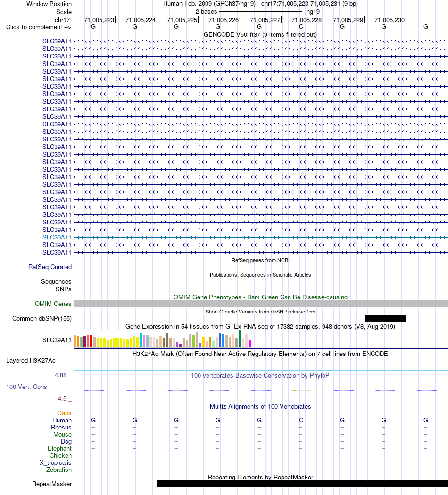The image size is (448, 495).
Task: Click the Mouse alignment row label
Action: click(62, 435)
